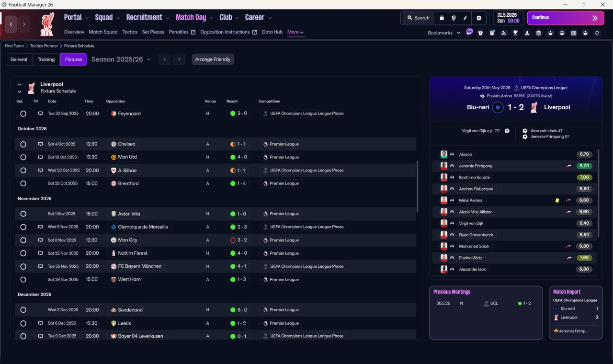The width and height of the screenshot is (613, 364).
Task: Select the Man Utd fixture radio circle
Action: click(x=23, y=157)
